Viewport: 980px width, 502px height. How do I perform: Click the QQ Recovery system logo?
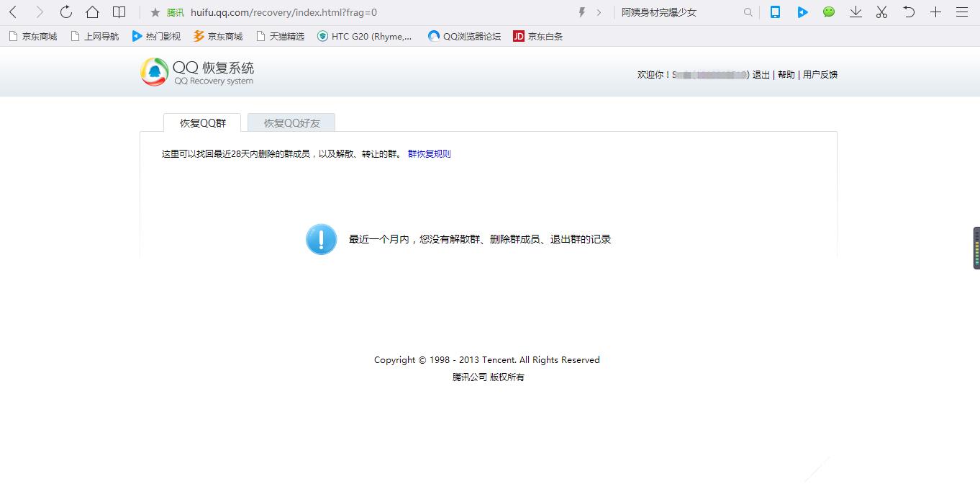click(196, 73)
